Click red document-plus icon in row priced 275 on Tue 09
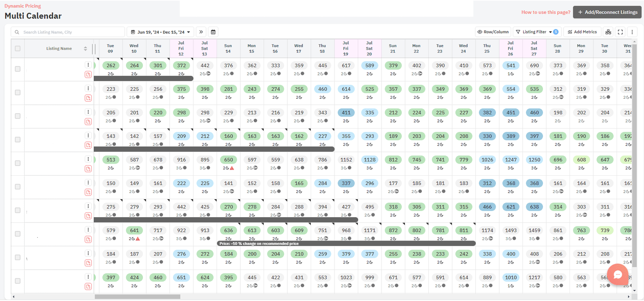 [x=88, y=216]
